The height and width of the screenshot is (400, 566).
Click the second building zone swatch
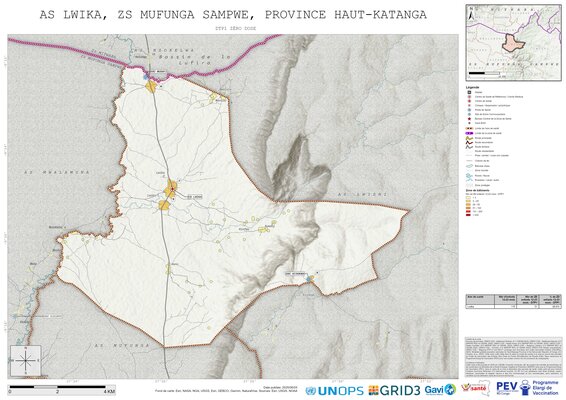pyautogui.click(x=468, y=201)
